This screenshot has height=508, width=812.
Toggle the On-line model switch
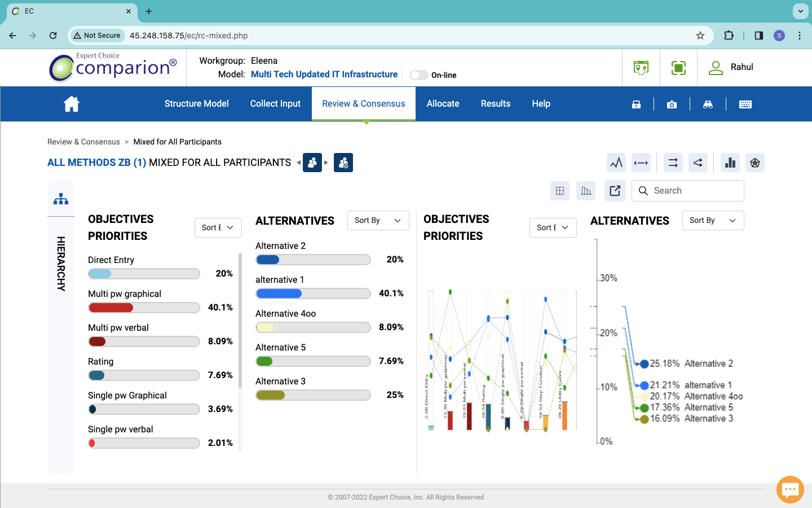coord(418,75)
